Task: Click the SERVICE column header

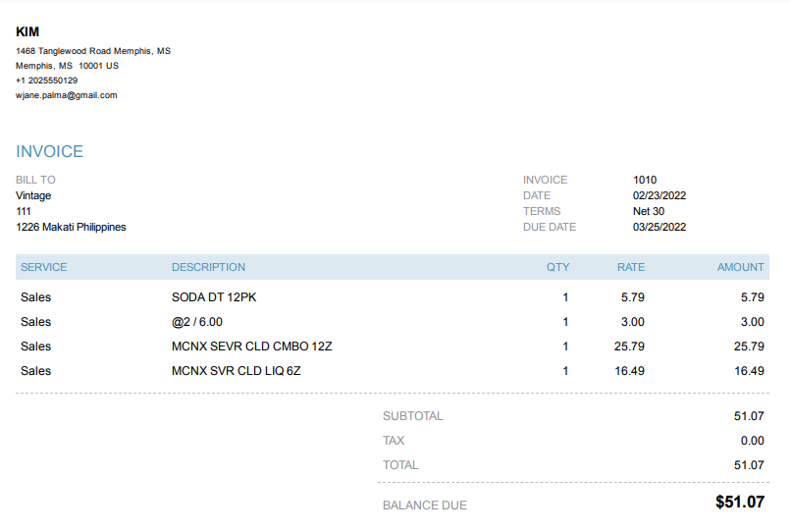Action: coord(44,267)
